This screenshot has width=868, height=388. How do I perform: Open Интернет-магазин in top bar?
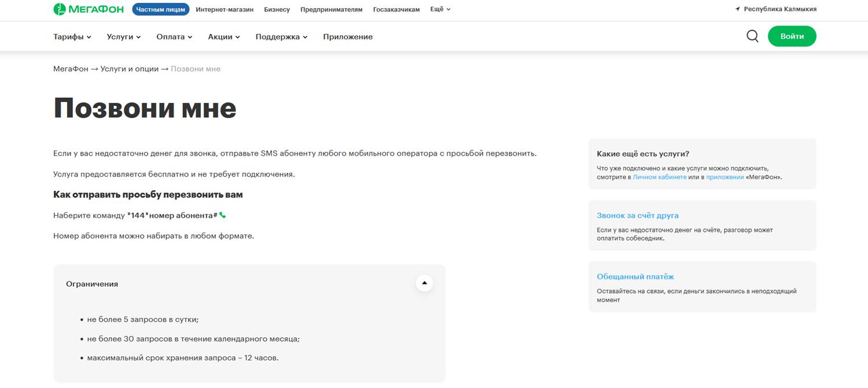[225, 10]
